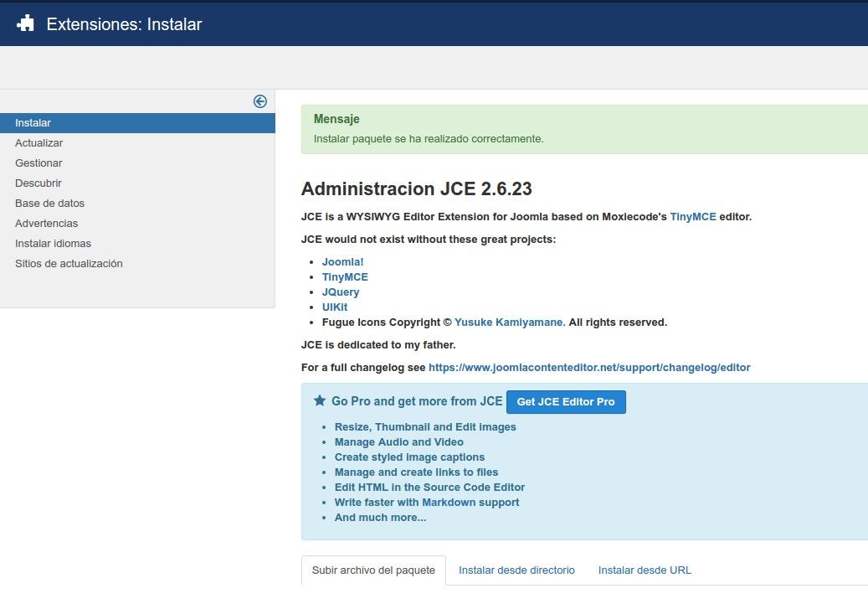The image size is (868, 609).
Task: Switch to Instalar desde directorio tab
Action: coord(516,570)
